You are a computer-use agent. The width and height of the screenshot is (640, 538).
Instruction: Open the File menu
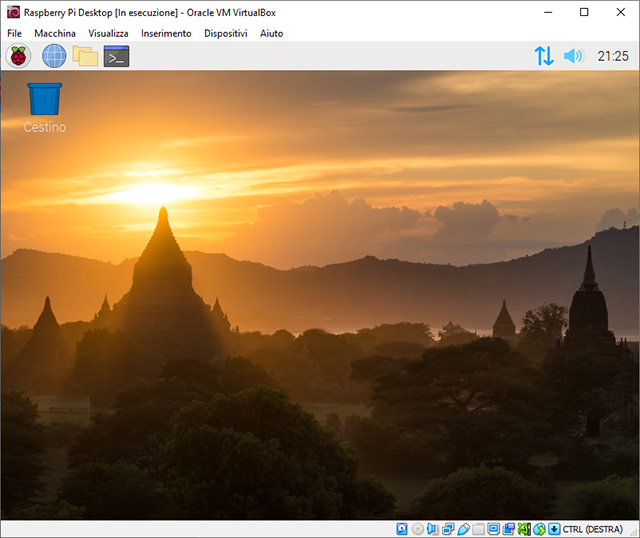pyautogui.click(x=14, y=33)
